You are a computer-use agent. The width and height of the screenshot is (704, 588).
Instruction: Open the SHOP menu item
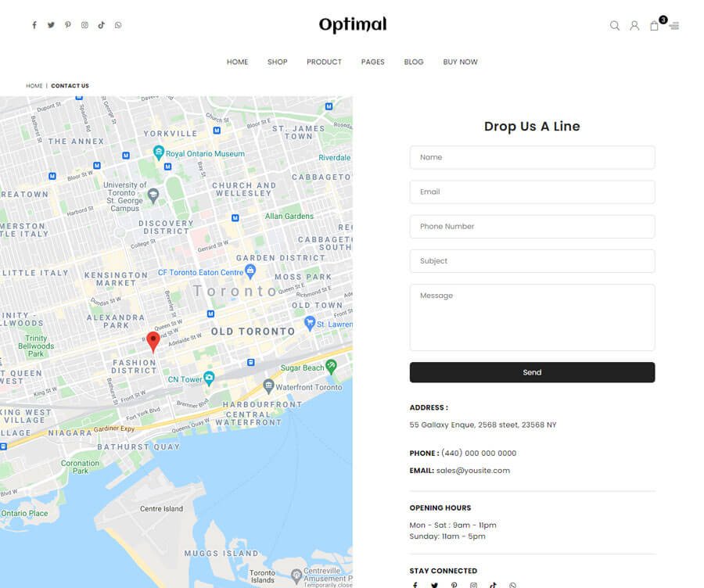click(277, 62)
